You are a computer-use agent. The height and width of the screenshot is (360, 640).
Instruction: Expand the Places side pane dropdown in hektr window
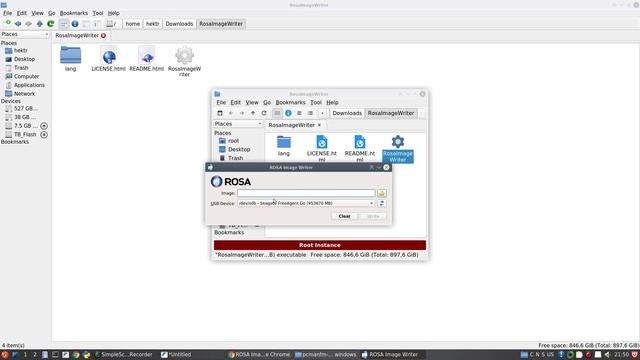tap(24, 34)
